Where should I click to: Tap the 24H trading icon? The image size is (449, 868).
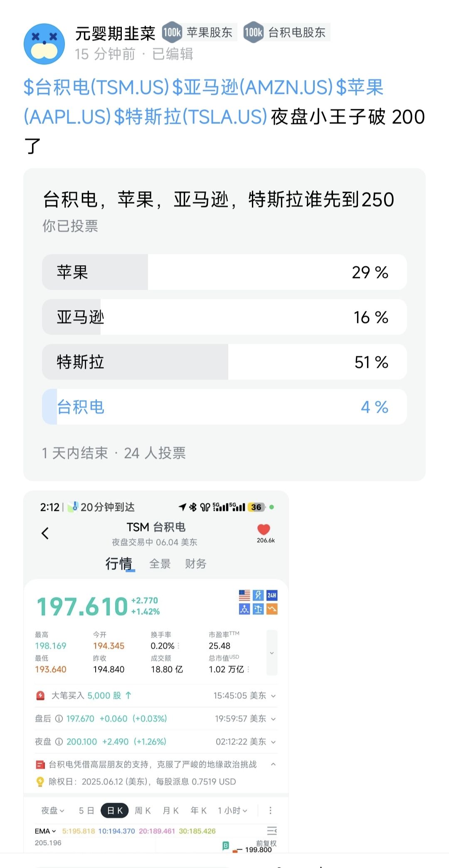272,595
